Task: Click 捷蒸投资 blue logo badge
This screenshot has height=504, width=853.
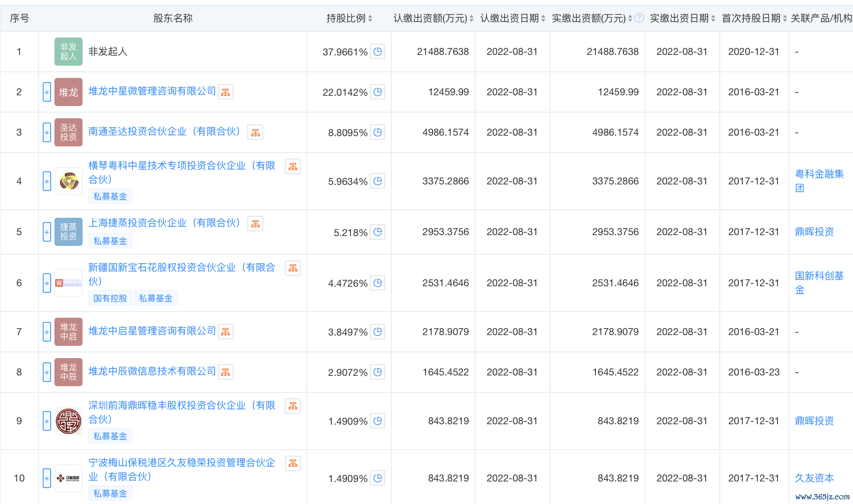Action: [69, 232]
